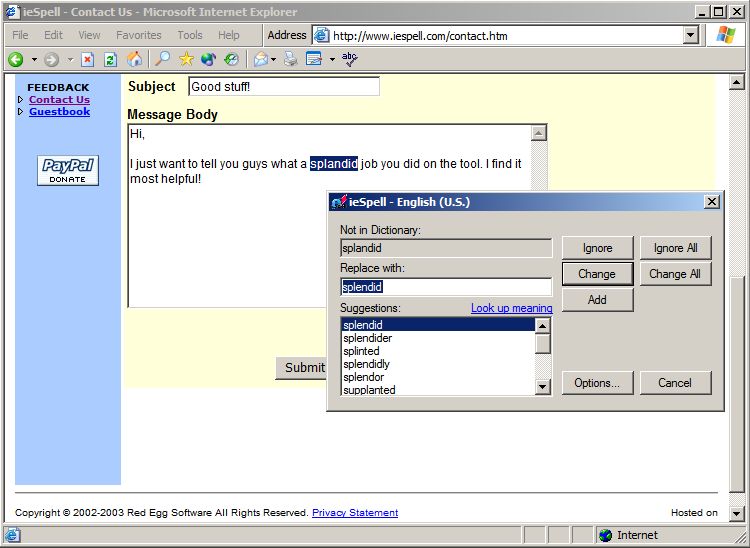Stop page loading with red X icon
Screen dimensions: 750x548
point(87,59)
